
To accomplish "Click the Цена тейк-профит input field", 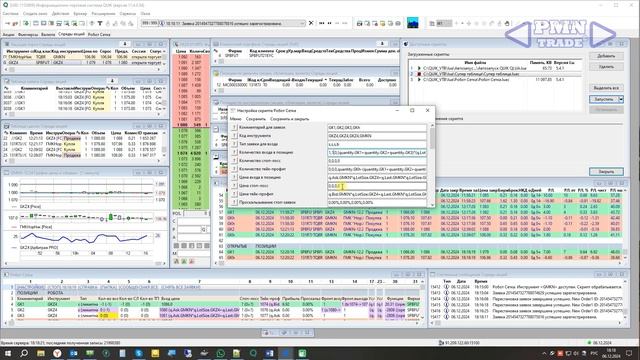I will click(377, 194).
